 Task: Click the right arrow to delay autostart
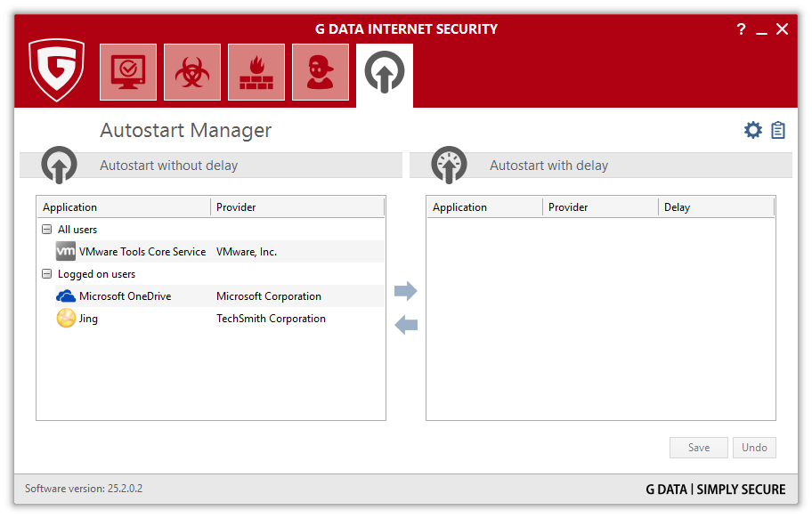tap(406, 291)
